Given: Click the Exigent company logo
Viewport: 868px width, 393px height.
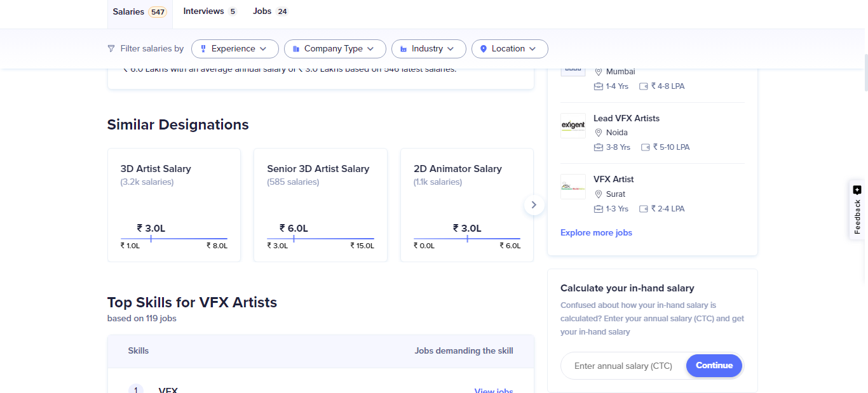Looking at the screenshot, I should [x=573, y=126].
